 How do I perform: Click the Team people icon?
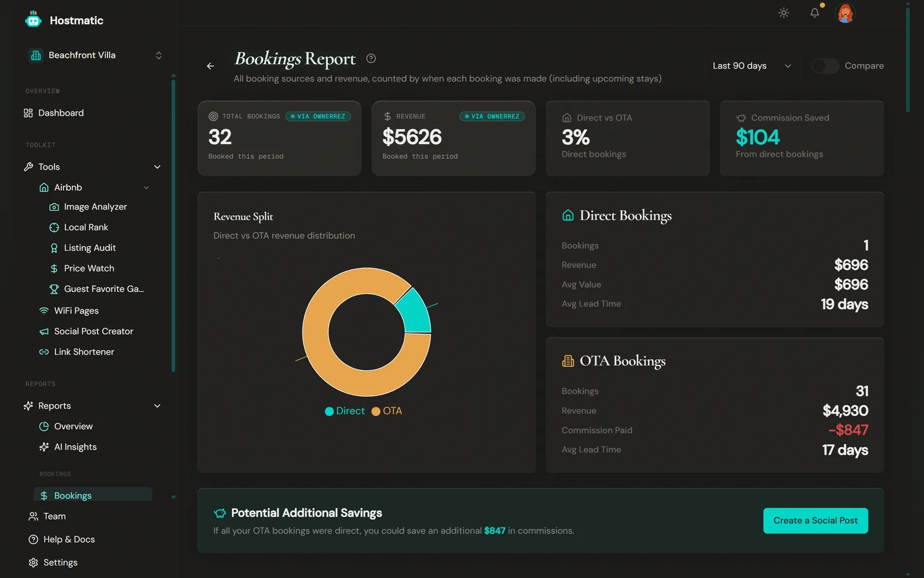click(33, 516)
